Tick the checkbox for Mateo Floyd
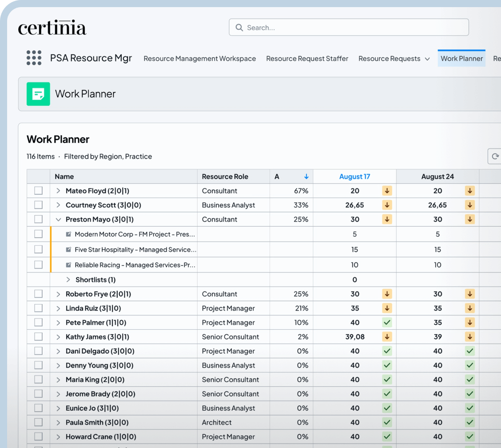Screen dimensions: 501x448 [39, 191]
